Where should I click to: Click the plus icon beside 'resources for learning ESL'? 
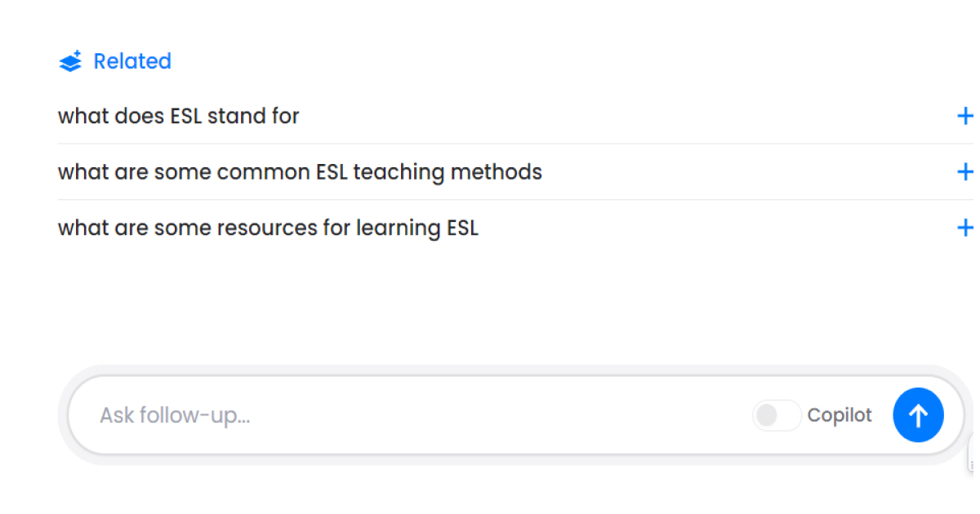(964, 228)
